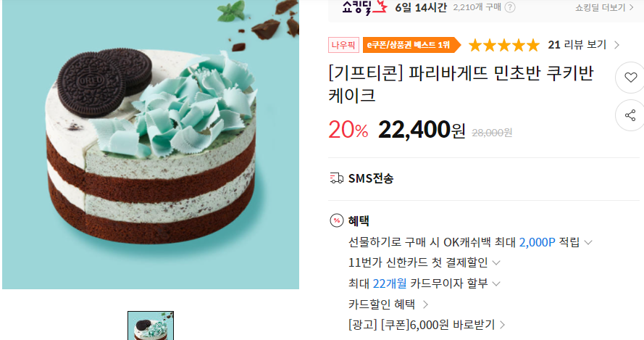Click the SMS delivery truck icon

pyautogui.click(x=336, y=178)
